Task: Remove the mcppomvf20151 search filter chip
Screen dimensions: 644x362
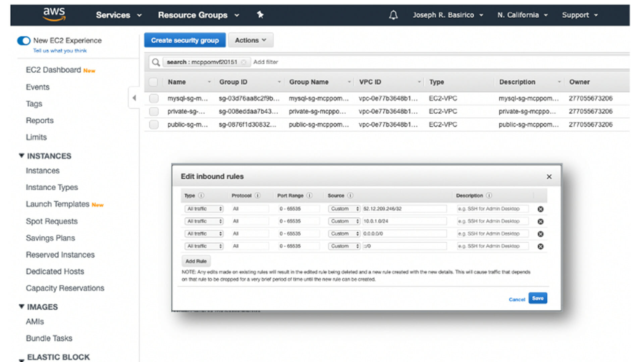Action: pyautogui.click(x=244, y=62)
